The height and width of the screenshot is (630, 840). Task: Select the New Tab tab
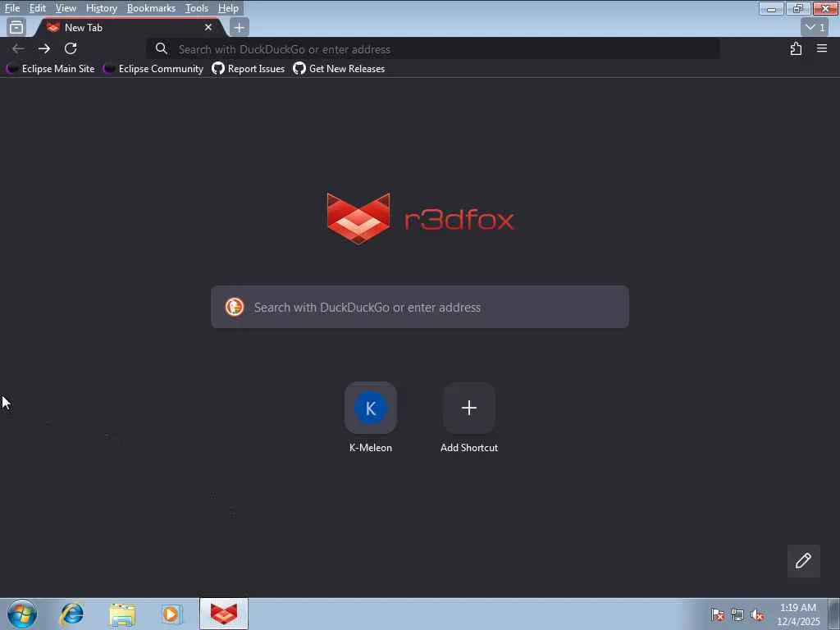click(130, 27)
